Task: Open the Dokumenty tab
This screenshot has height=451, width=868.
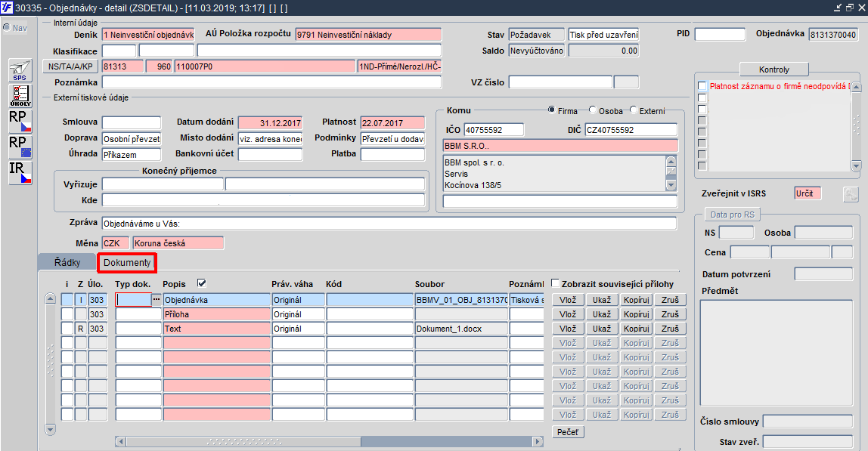Action: pos(127,262)
